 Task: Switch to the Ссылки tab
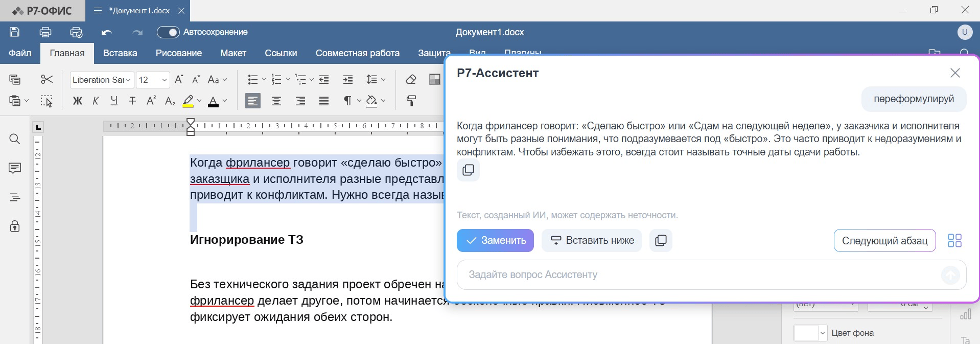281,53
